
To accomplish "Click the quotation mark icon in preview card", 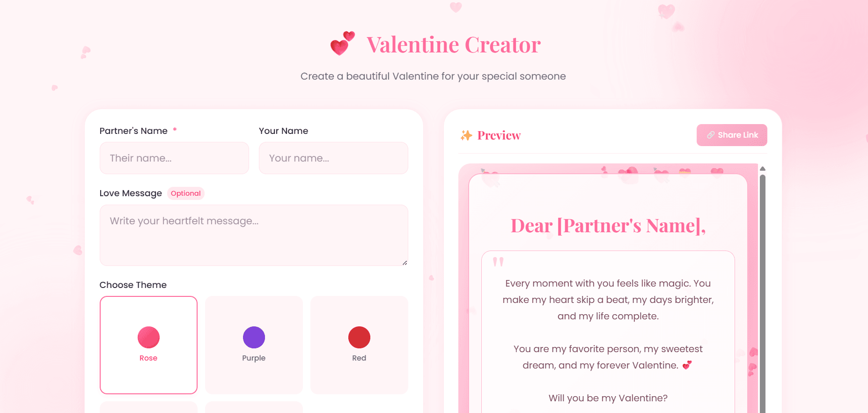I will 498,262.
